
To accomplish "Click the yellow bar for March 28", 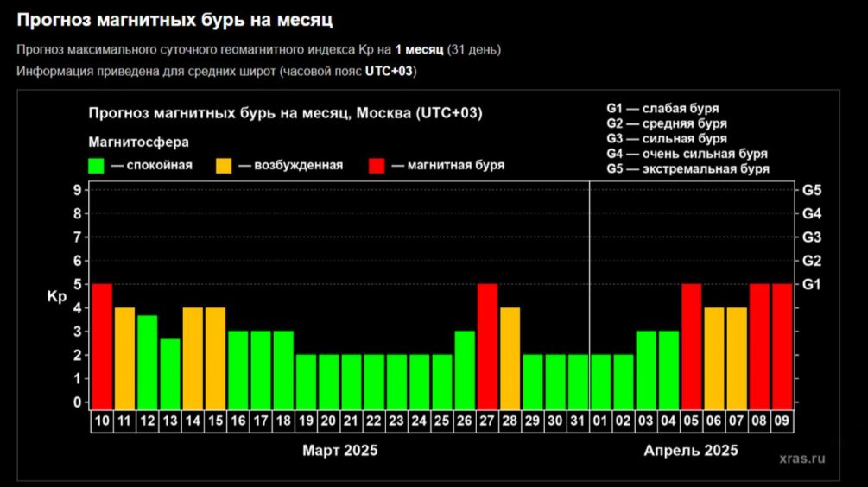I will [x=510, y=356].
